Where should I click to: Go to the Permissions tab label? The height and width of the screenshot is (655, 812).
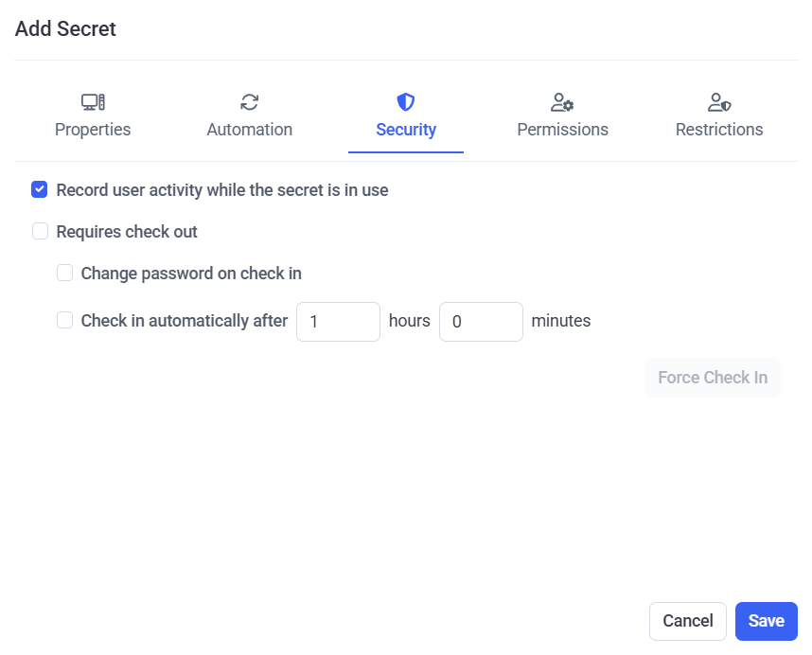pyautogui.click(x=562, y=130)
